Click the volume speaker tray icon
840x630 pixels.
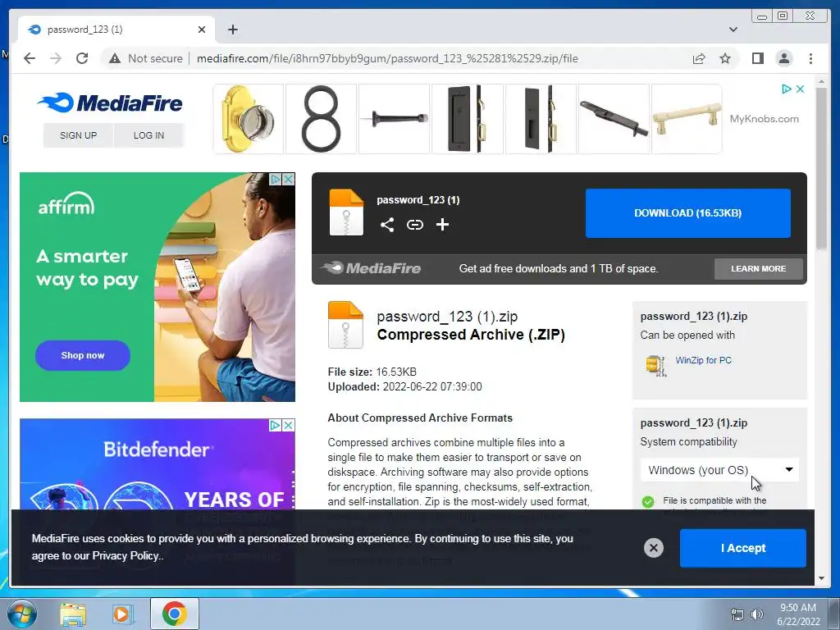point(757,614)
